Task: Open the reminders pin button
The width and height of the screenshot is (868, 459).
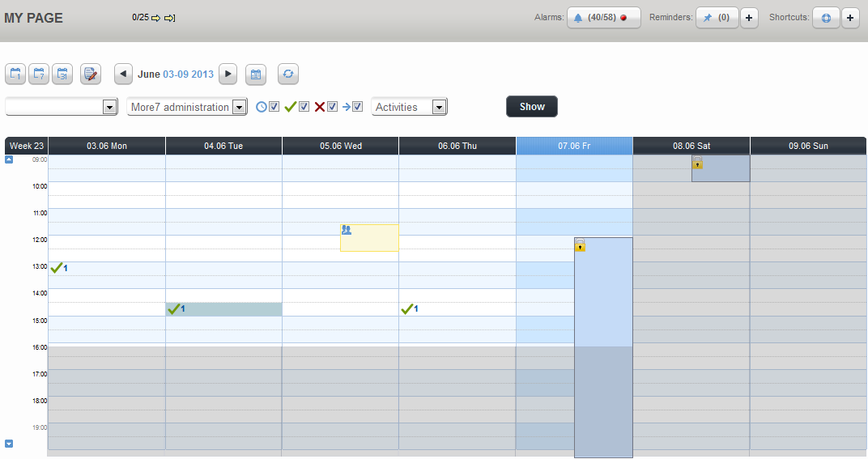Action: 717,18
